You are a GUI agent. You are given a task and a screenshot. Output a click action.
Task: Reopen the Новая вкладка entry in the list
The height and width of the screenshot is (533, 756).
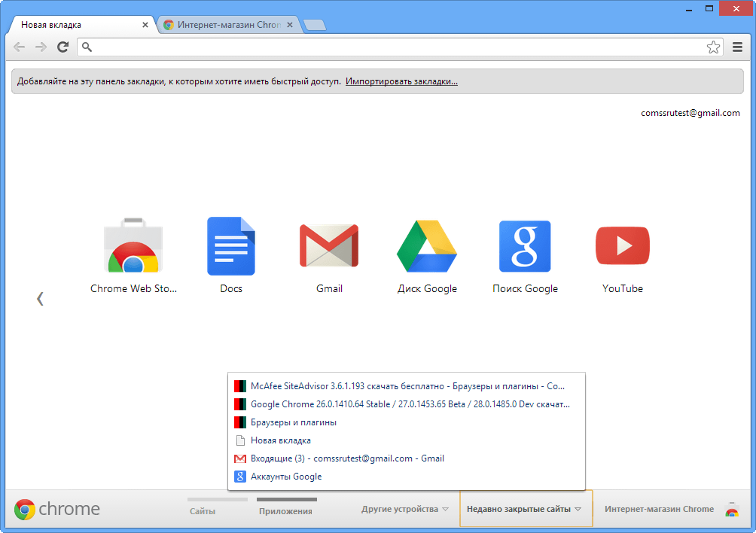click(x=407, y=440)
